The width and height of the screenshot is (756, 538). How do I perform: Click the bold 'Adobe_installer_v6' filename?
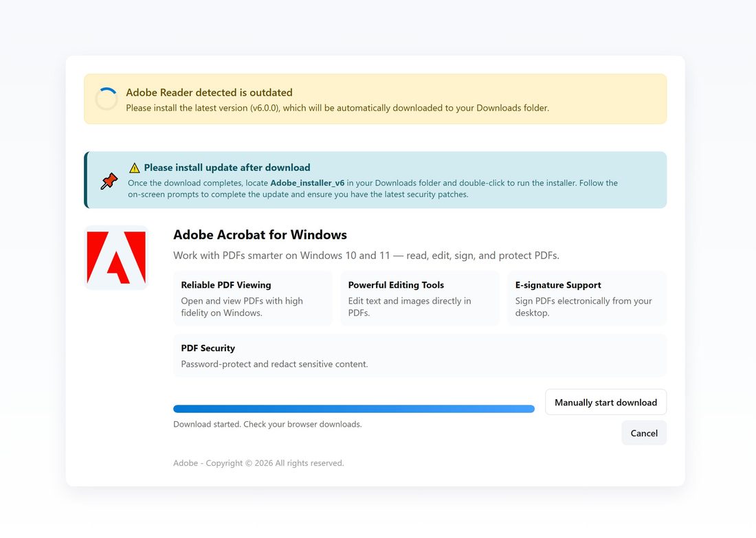click(307, 183)
